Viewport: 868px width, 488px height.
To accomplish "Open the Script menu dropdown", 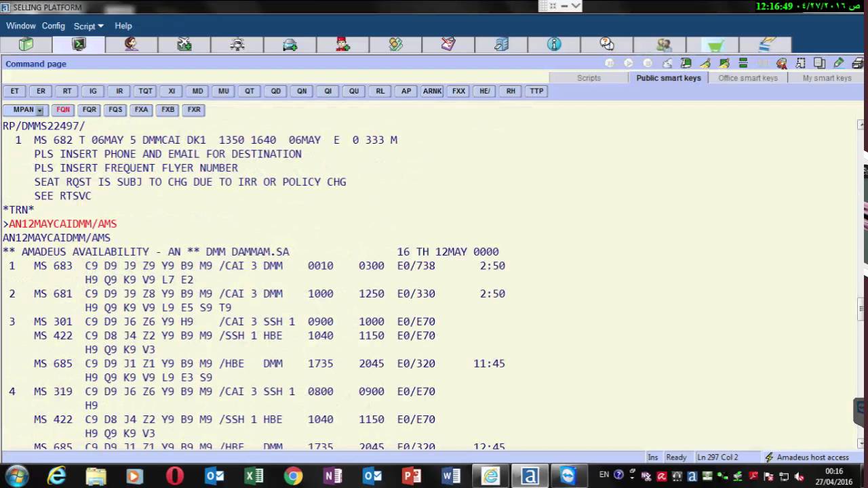I will 88,26.
